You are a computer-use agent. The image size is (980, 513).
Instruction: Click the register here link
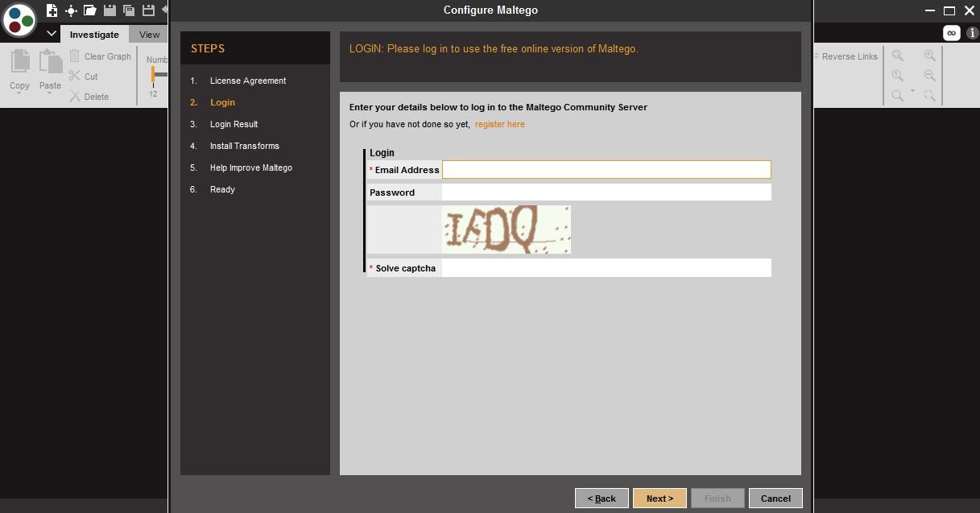pos(500,124)
